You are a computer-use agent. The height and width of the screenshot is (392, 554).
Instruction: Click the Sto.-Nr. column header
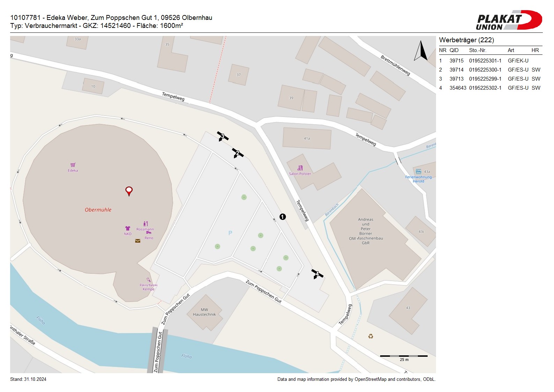pyautogui.click(x=478, y=50)
